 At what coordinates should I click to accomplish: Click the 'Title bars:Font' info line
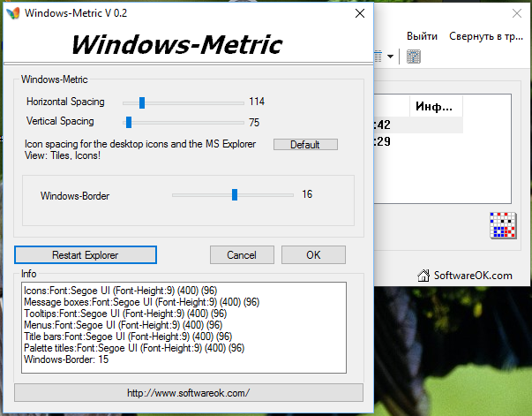[x=128, y=337]
